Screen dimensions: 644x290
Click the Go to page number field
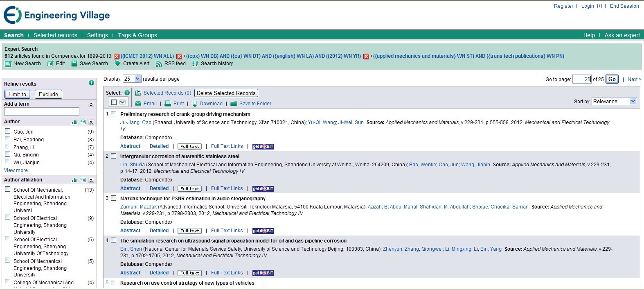click(582, 79)
